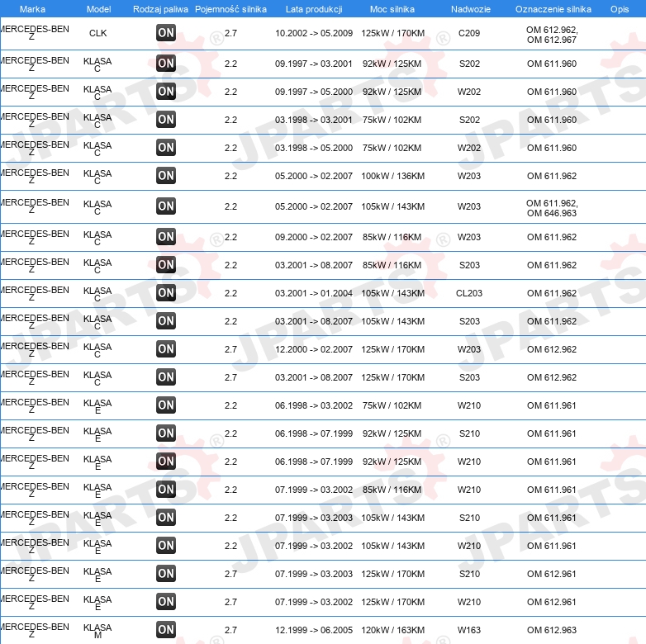Click ON fuel icon in W163 row

pos(166,630)
